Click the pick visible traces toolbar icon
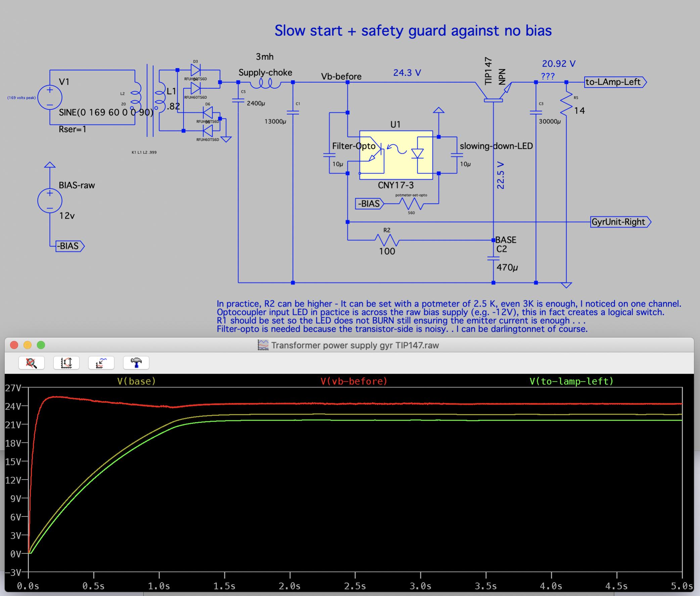 click(x=101, y=363)
